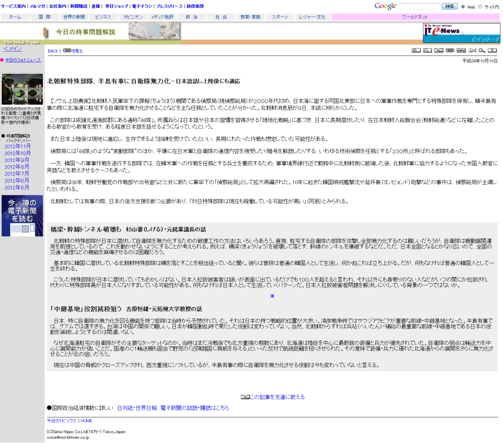Switch to the 社会 section tab

click(x=220, y=16)
